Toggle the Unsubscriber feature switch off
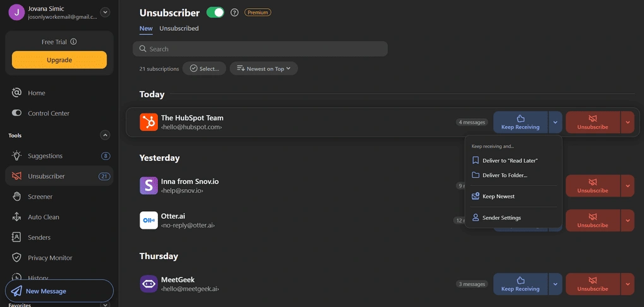The height and width of the screenshot is (307, 644). (x=215, y=13)
